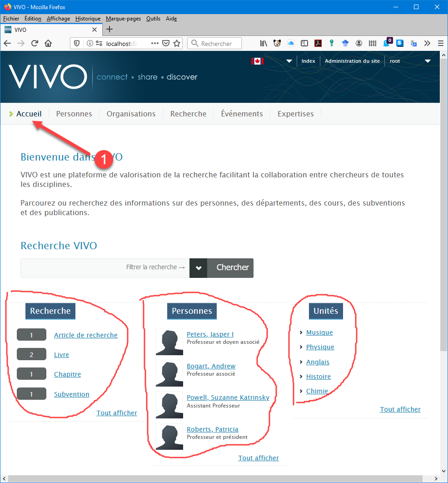The image size is (448, 483).
Task: Open Administration du site link
Action: (x=352, y=61)
